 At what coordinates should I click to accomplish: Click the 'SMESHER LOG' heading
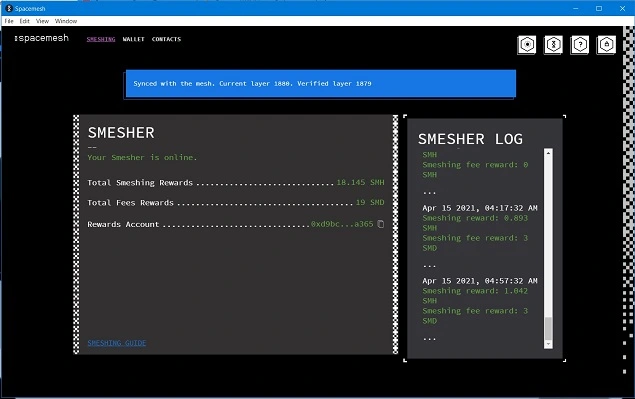(470, 139)
